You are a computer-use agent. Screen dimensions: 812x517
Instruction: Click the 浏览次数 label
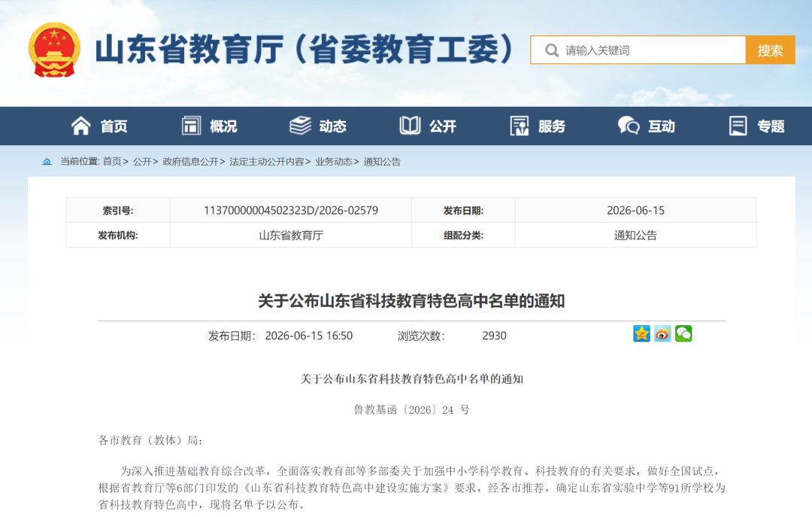[421, 336]
